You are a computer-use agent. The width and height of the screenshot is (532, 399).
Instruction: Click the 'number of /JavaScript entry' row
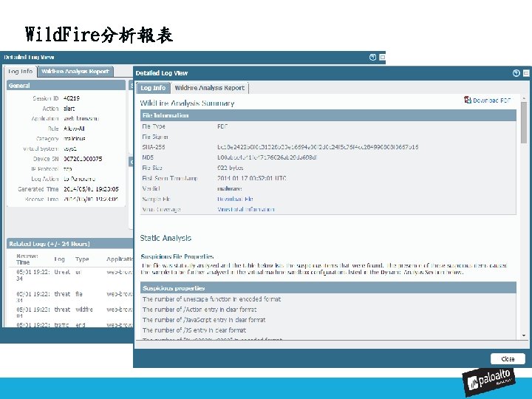pos(328,320)
